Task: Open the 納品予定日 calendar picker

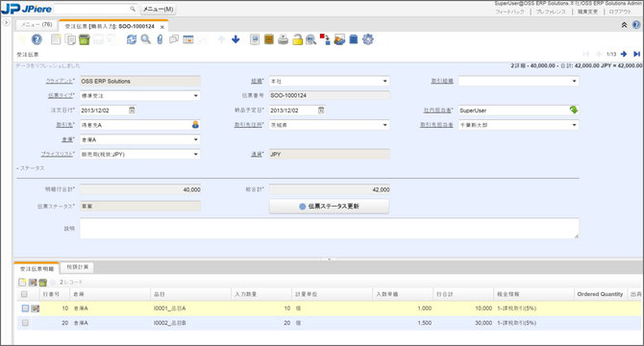Action: pyautogui.click(x=321, y=110)
